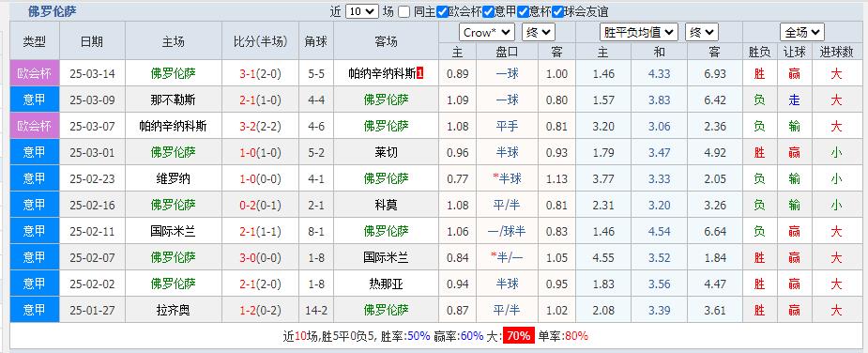Open the 终 dropdown beside 胜平负均值
Viewport: 868px width, 353px height.
(x=701, y=32)
